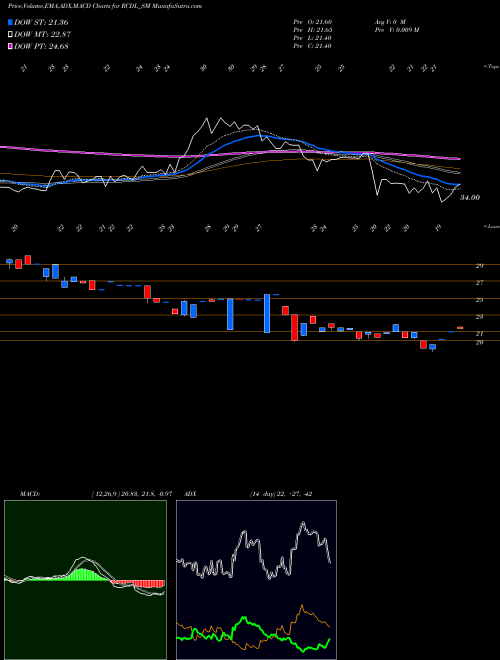
Task: Click the white DOW MT legend swatch
Action: [x=10, y=35]
